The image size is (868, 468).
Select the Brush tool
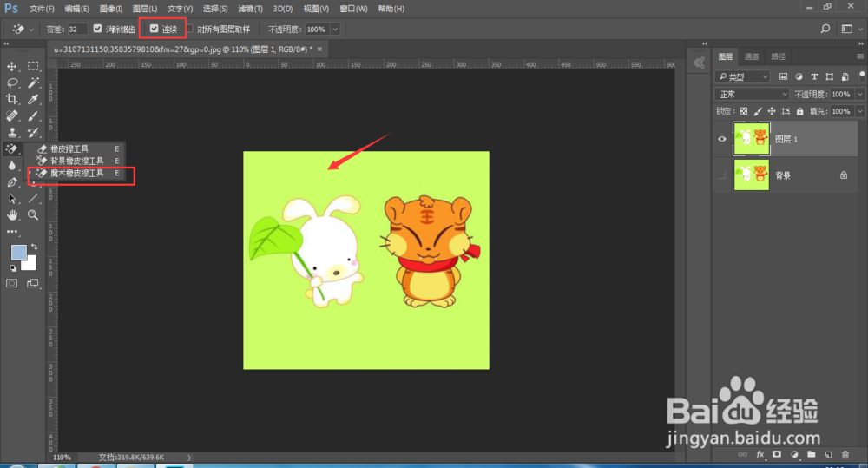coord(33,115)
